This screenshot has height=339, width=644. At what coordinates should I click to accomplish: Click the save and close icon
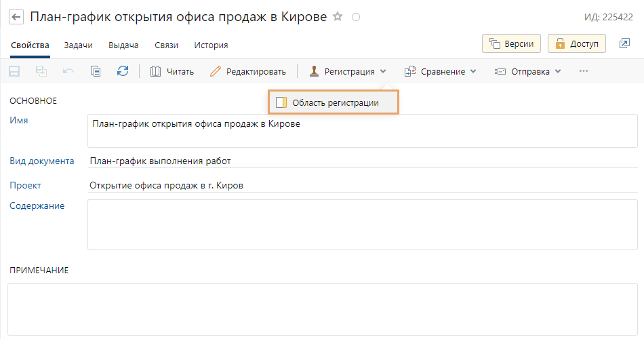pos(41,71)
